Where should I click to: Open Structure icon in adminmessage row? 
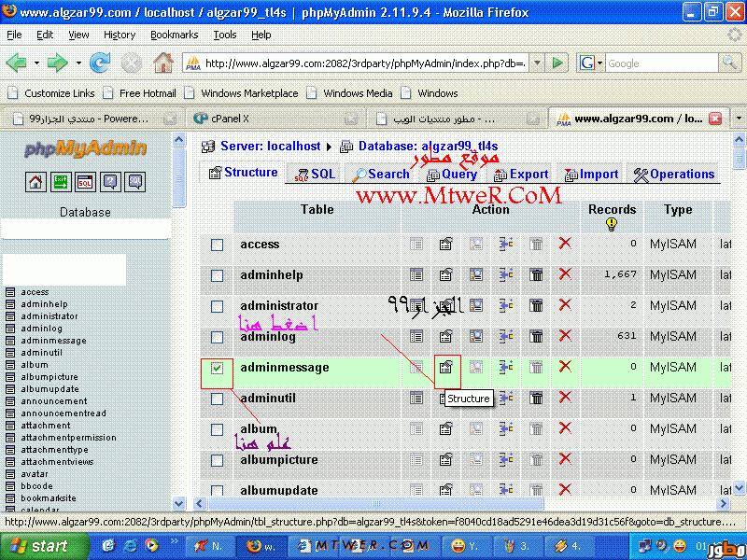pos(446,368)
